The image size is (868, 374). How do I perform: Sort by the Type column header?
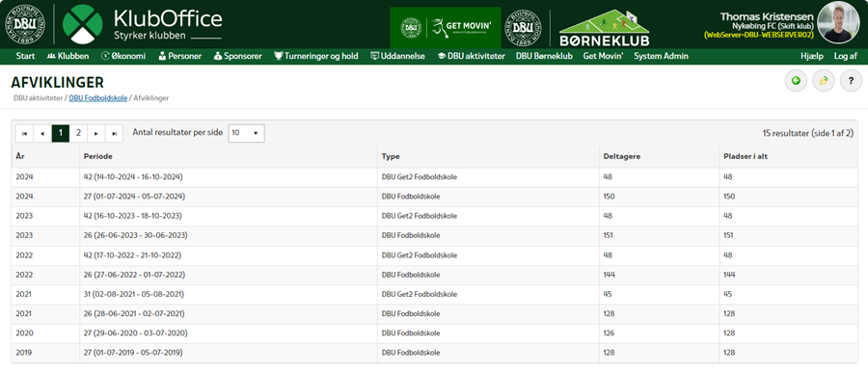tap(391, 156)
